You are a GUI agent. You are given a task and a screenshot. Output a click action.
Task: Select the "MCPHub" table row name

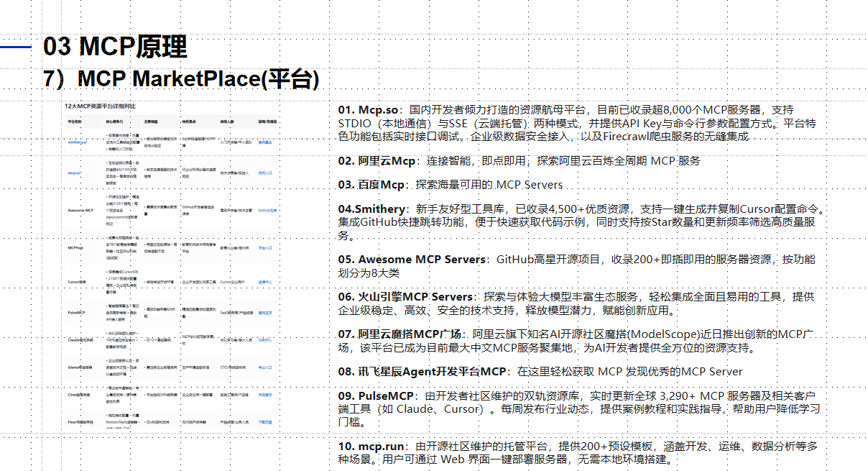tap(75, 248)
